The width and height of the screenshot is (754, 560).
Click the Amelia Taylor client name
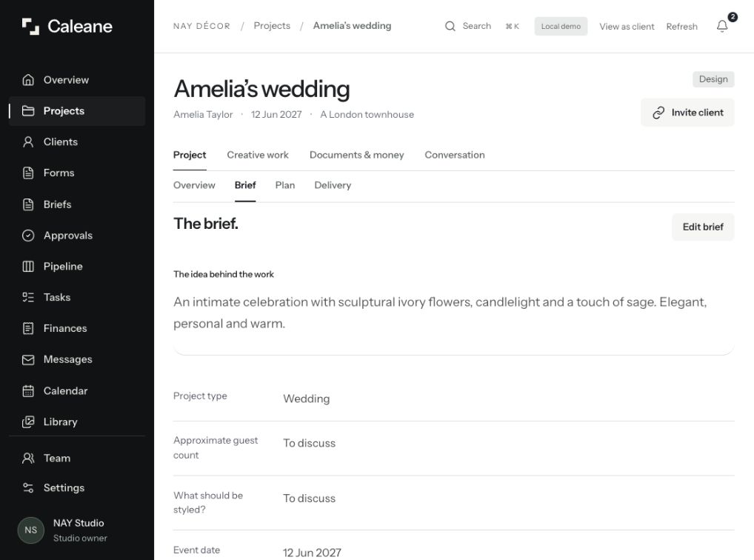[203, 115]
